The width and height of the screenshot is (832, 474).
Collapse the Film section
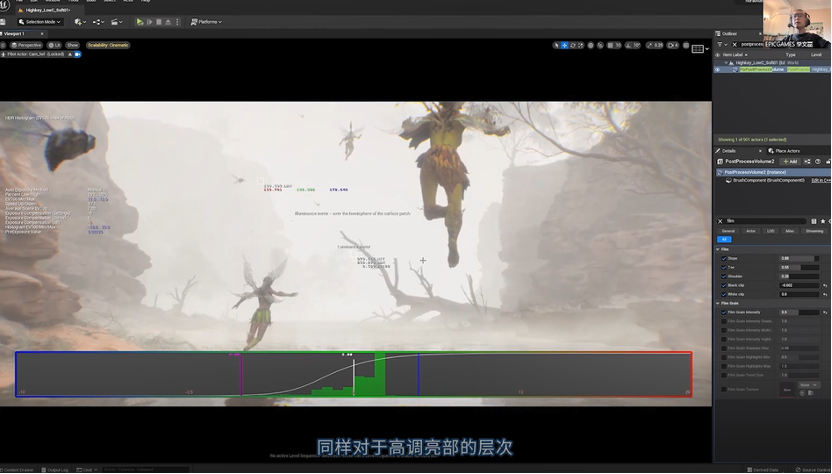pos(718,249)
